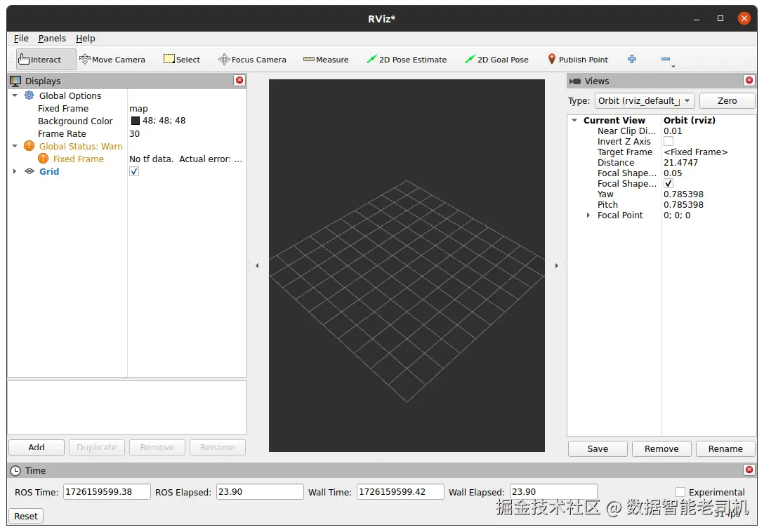The width and height of the screenshot is (764, 532).
Task: Toggle the Invert Z Axis checkbox
Action: click(x=668, y=141)
